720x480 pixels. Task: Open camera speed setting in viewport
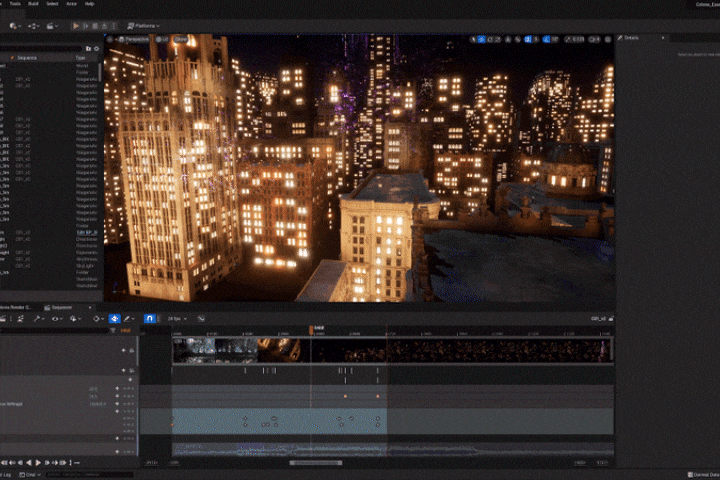[594, 40]
